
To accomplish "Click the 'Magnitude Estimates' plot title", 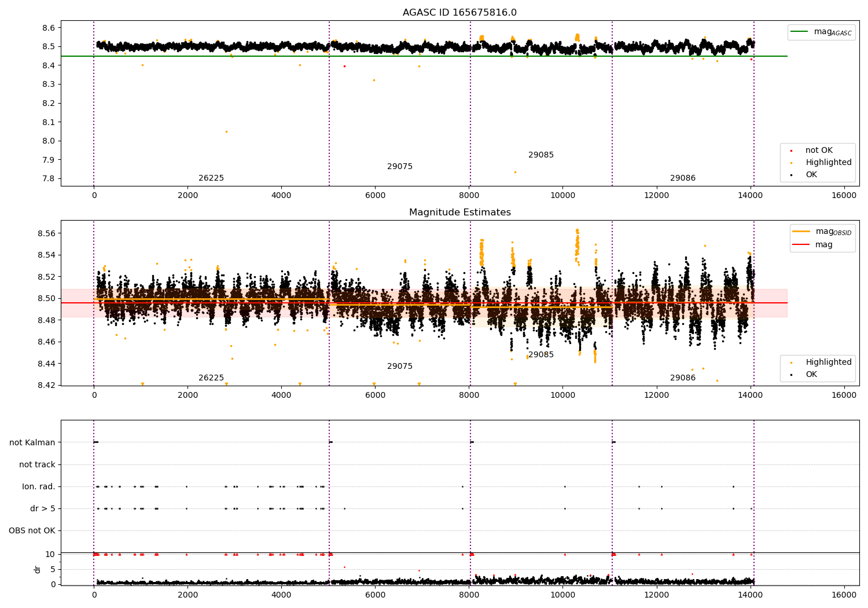I will [459, 213].
